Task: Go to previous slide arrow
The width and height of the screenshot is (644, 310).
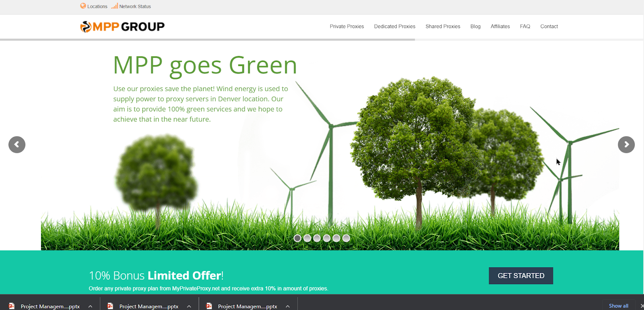Action: [17, 145]
